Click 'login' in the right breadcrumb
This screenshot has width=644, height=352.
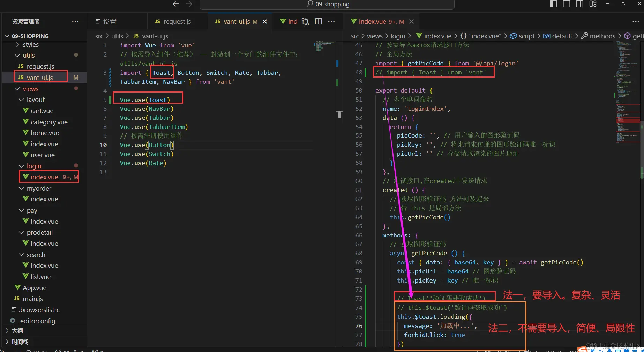click(398, 36)
